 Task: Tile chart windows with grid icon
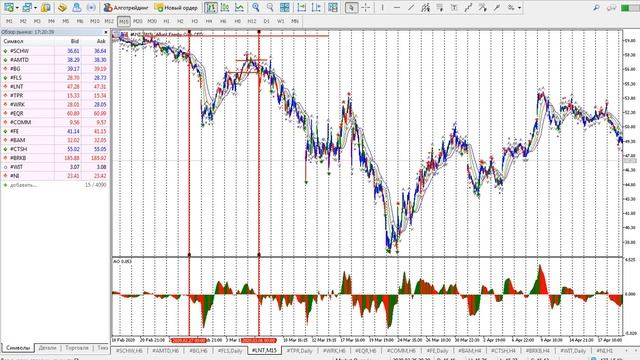click(x=284, y=7)
